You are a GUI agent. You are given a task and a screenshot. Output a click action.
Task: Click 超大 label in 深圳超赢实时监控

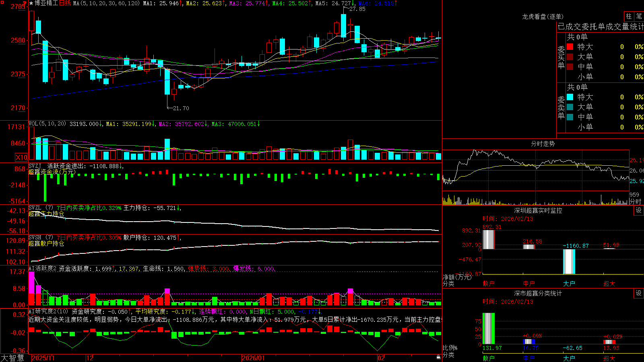[609, 284]
